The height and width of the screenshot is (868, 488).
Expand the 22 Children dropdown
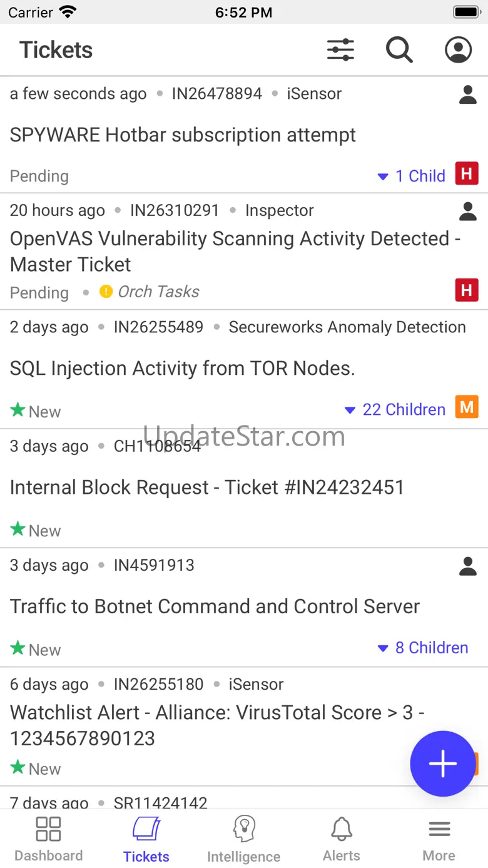tap(395, 410)
